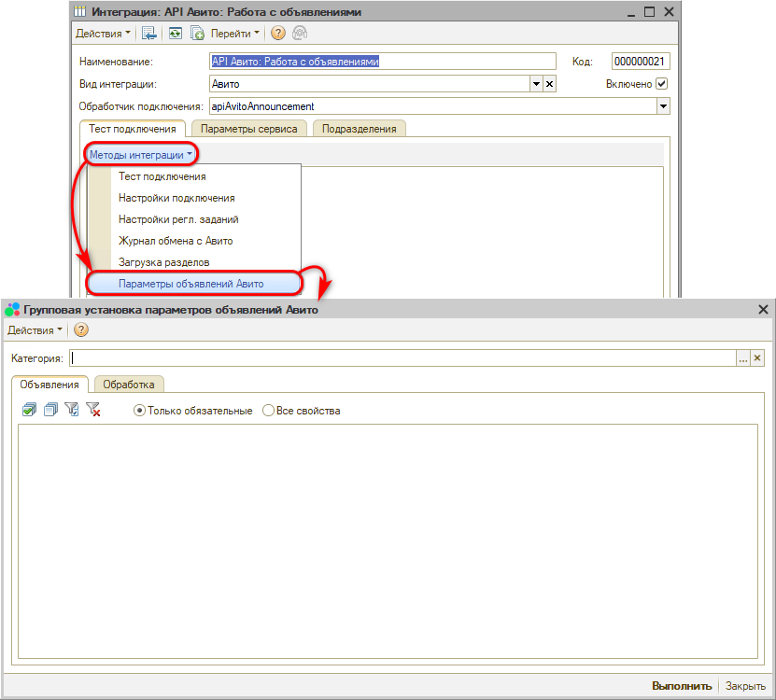This screenshot has width=776, height=700.
Task: Choose Параметры объявлений Авито menu item
Action: click(191, 283)
